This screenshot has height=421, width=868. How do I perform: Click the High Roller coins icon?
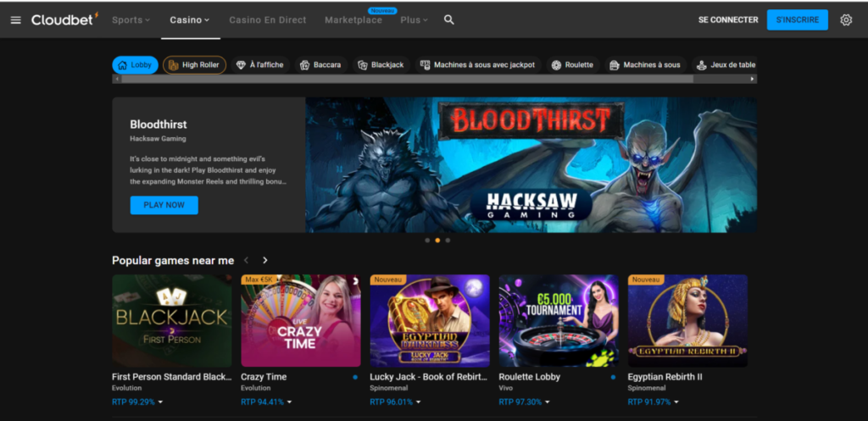tap(173, 65)
